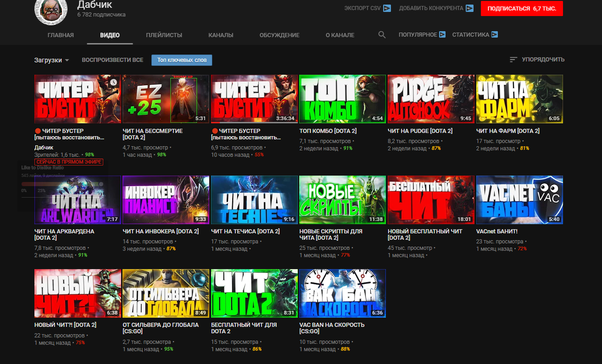602x364 pixels.
Task: Open the Упорядочить sort menu
Action: click(x=537, y=60)
